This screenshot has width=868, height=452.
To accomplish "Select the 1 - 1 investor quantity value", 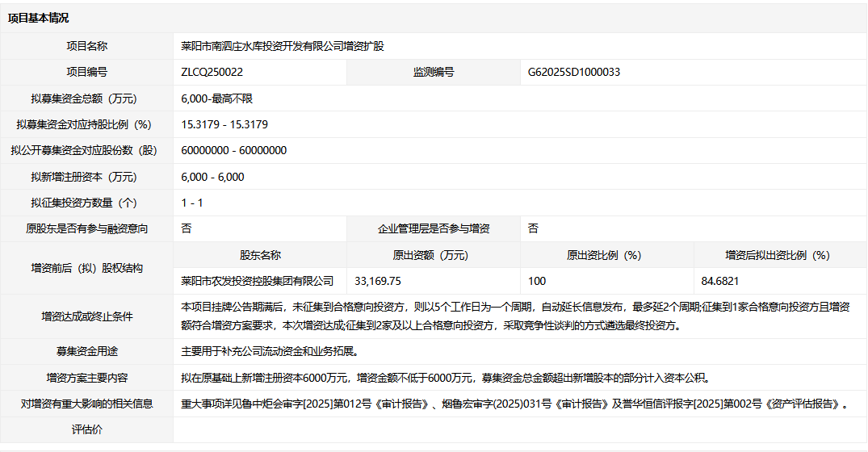I will pyautogui.click(x=192, y=203).
